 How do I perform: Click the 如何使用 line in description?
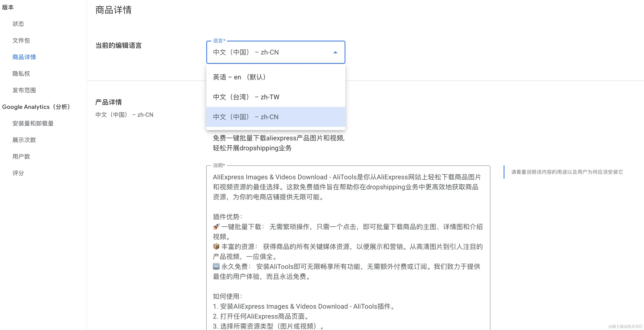point(227,296)
